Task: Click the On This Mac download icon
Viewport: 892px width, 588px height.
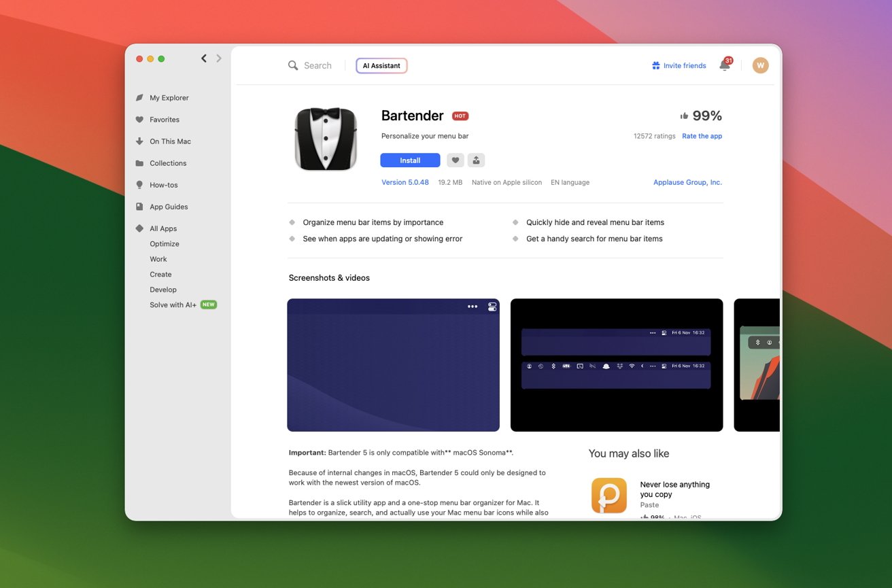Action: (139, 141)
